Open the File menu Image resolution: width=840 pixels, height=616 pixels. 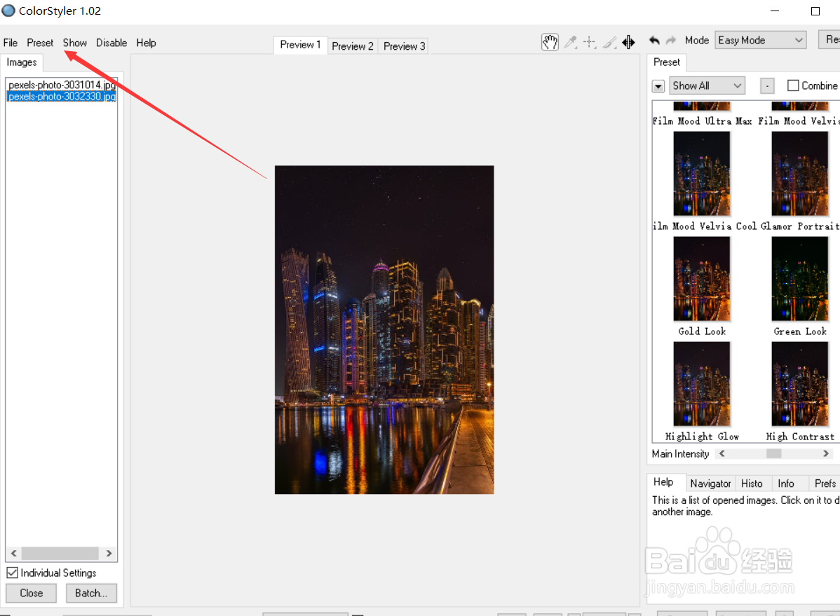11,43
